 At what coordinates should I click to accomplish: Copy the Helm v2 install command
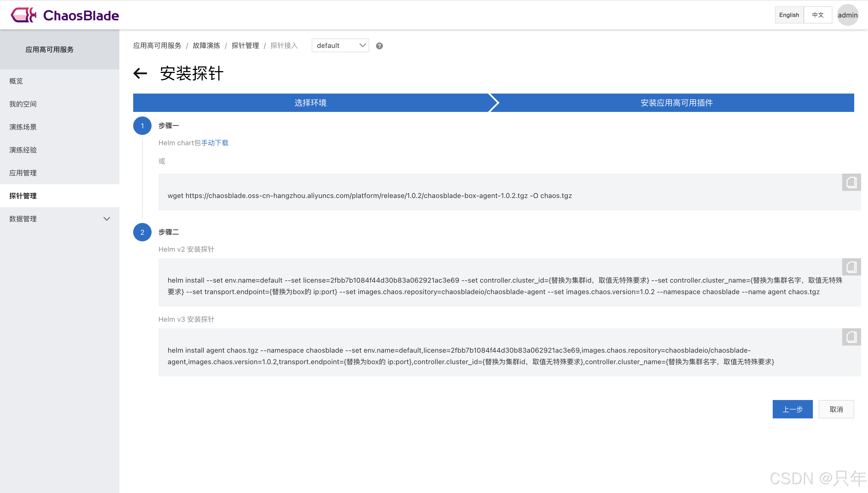[x=851, y=267]
